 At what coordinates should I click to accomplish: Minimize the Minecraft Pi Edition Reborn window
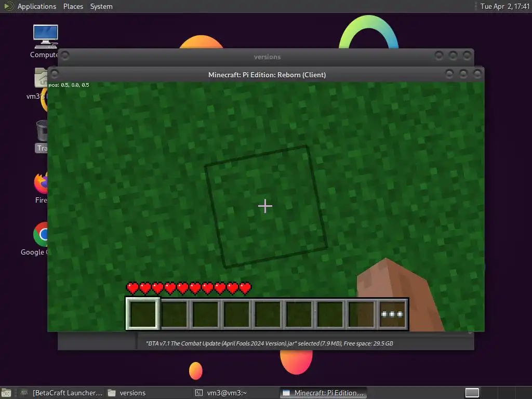(449, 74)
